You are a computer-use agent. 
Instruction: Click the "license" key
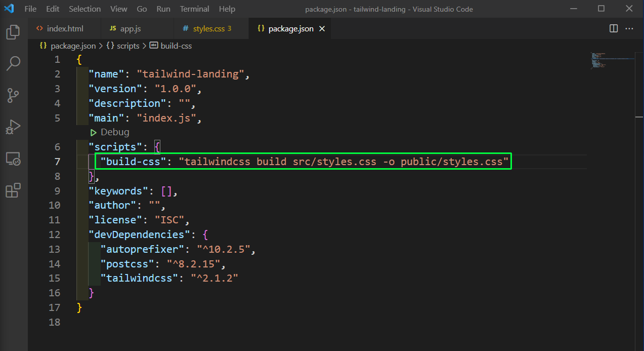click(x=115, y=220)
